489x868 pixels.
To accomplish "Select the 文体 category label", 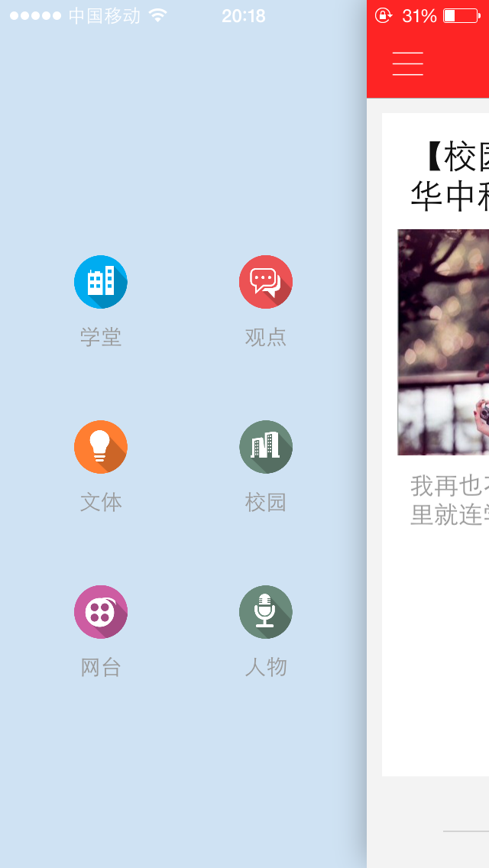I will click(x=101, y=502).
